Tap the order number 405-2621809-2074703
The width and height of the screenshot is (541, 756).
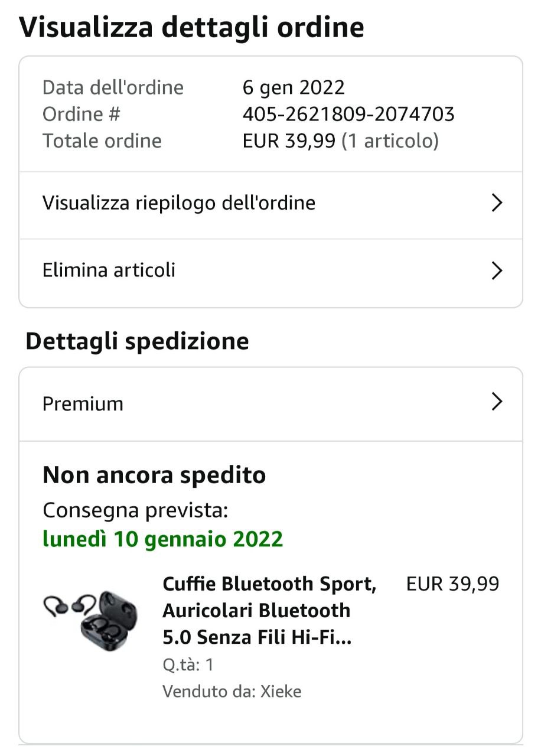[x=348, y=114]
